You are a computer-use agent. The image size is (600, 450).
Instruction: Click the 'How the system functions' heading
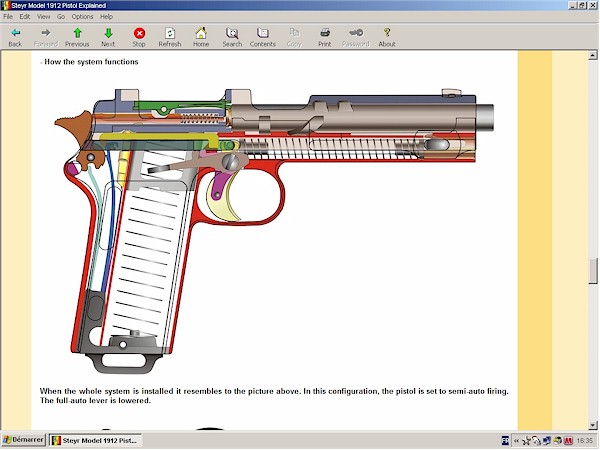(x=91, y=62)
